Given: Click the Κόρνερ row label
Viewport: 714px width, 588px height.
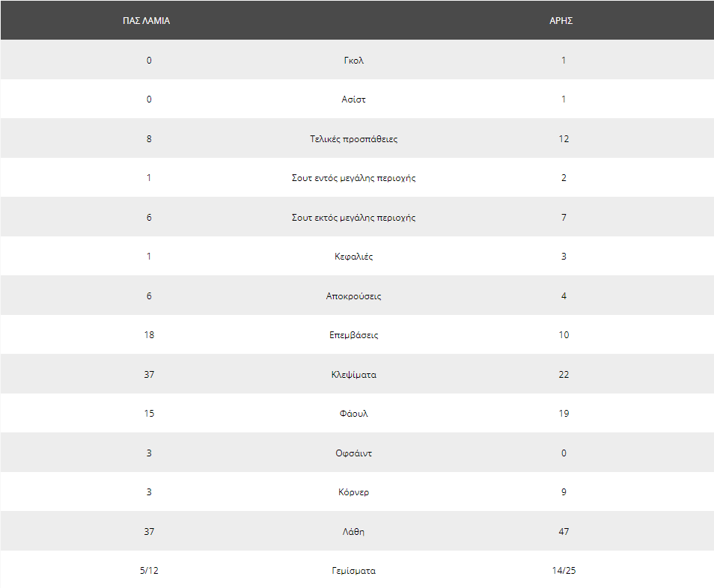Looking at the screenshot, I should click(354, 492).
